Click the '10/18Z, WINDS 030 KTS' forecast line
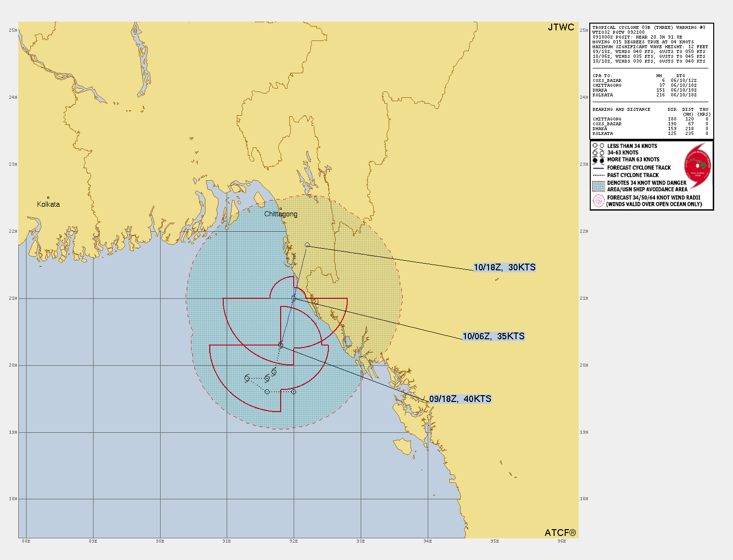Viewport: 733px width, 560px height. pyautogui.click(x=649, y=61)
